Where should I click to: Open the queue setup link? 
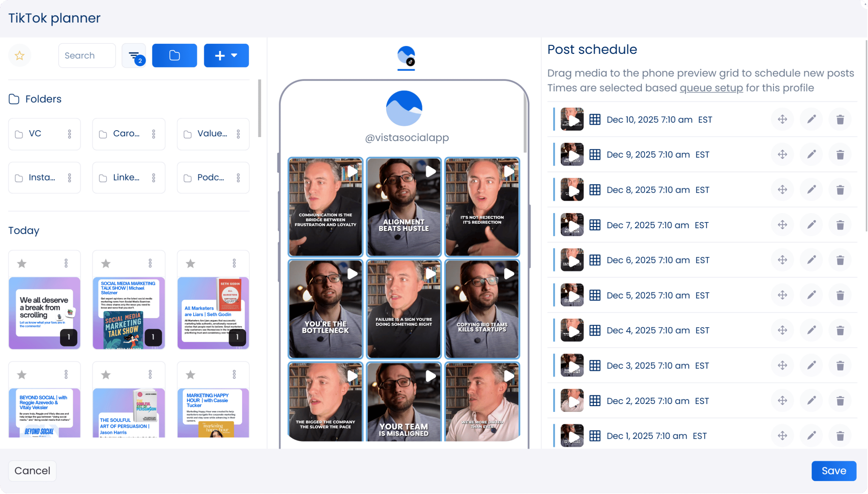(711, 88)
